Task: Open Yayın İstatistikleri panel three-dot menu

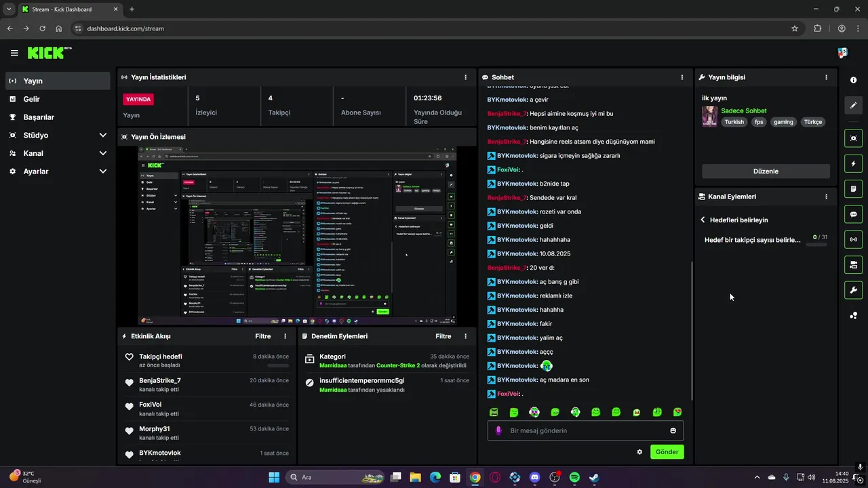Action: pyautogui.click(x=465, y=77)
